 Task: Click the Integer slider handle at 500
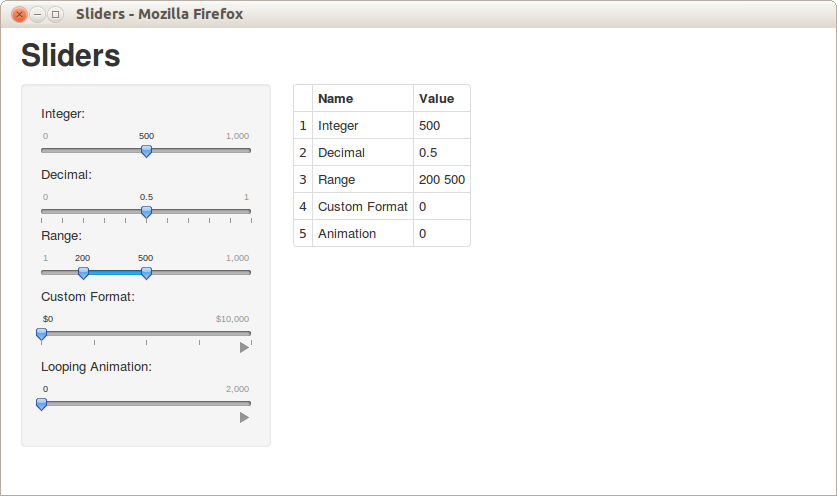[146, 152]
